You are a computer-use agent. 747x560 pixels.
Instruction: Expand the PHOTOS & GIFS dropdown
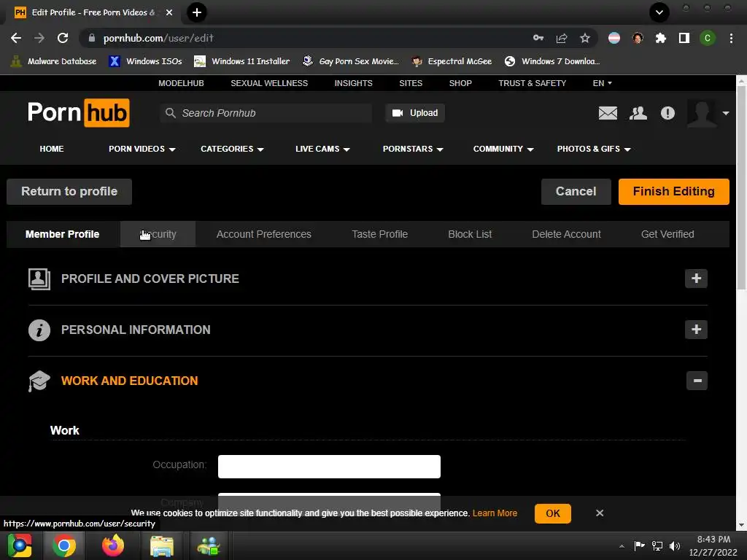[594, 149]
